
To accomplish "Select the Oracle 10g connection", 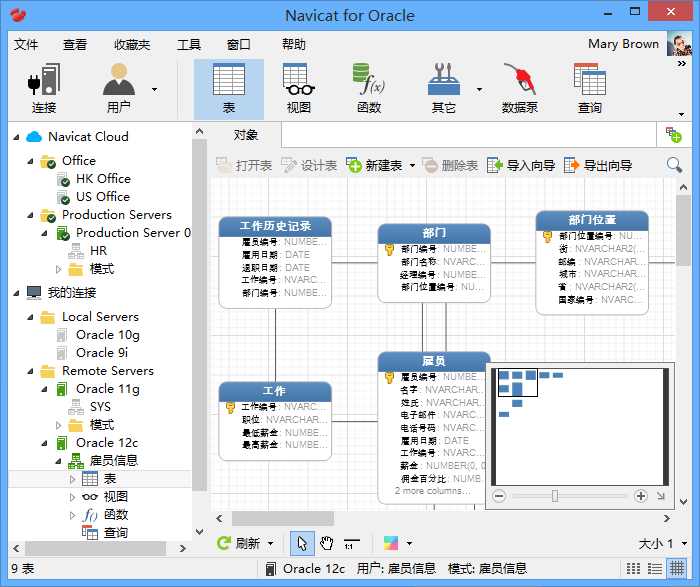I will [x=108, y=335].
